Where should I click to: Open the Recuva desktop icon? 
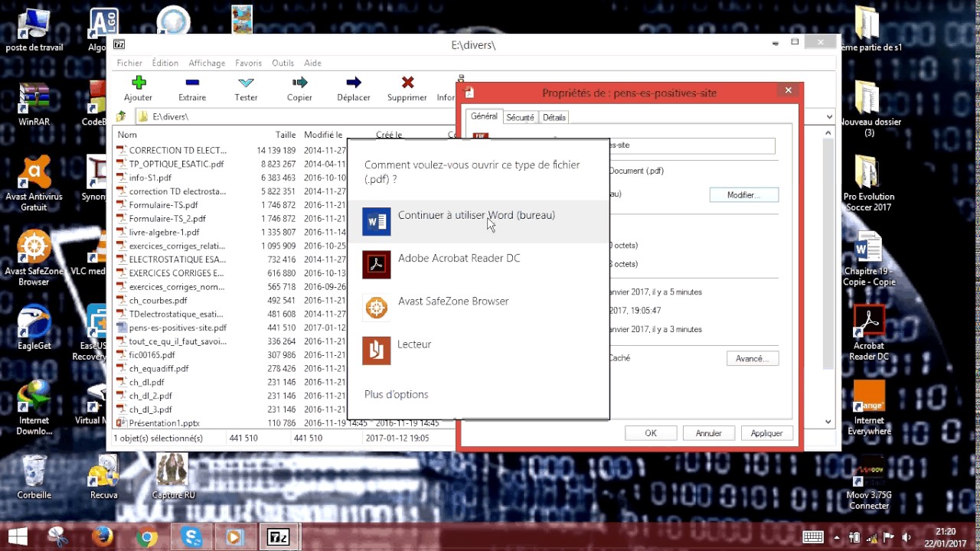(103, 476)
